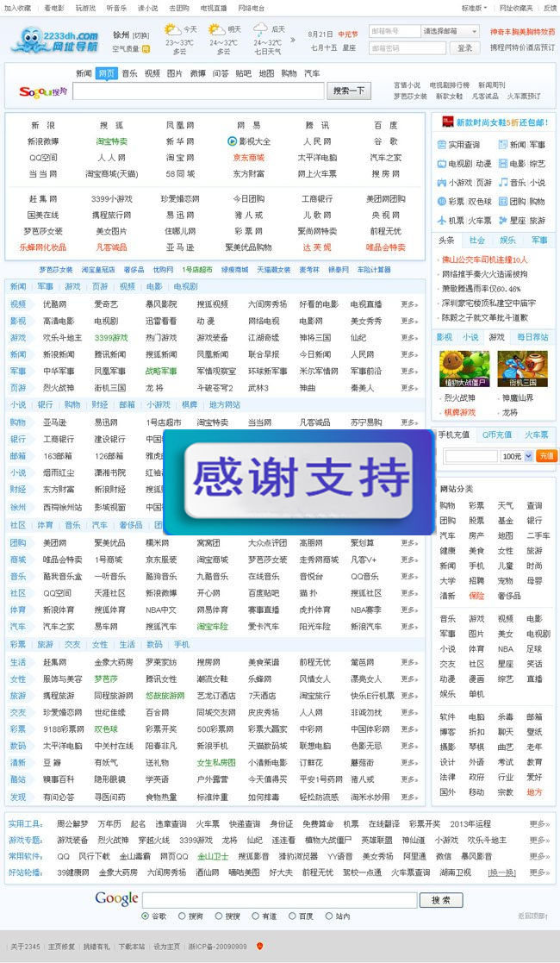Screen dimensions: 560x963
Task: Open the 京东商城 link
Action: click(249, 158)
